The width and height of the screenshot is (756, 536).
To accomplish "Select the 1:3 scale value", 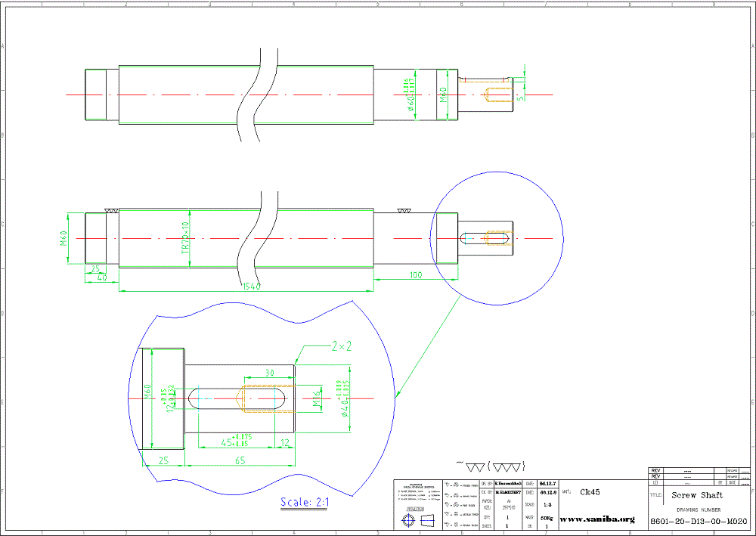I will 547,505.
